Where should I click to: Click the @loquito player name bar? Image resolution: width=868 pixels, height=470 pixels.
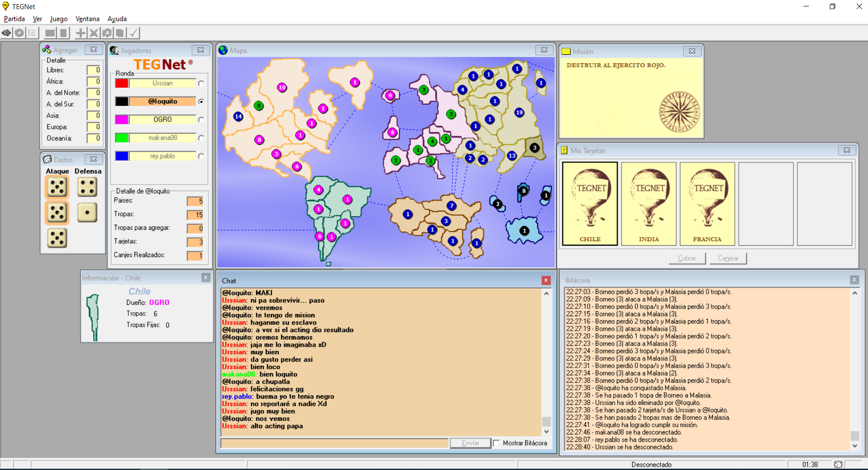[162, 101]
